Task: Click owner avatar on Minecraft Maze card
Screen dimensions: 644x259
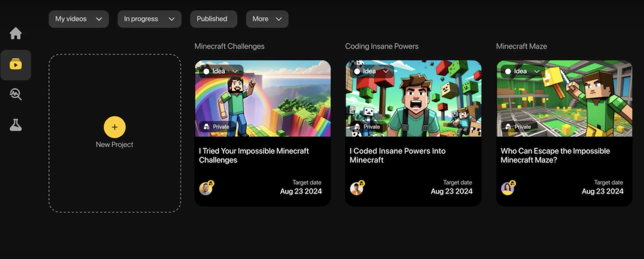Action: pyautogui.click(x=508, y=188)
